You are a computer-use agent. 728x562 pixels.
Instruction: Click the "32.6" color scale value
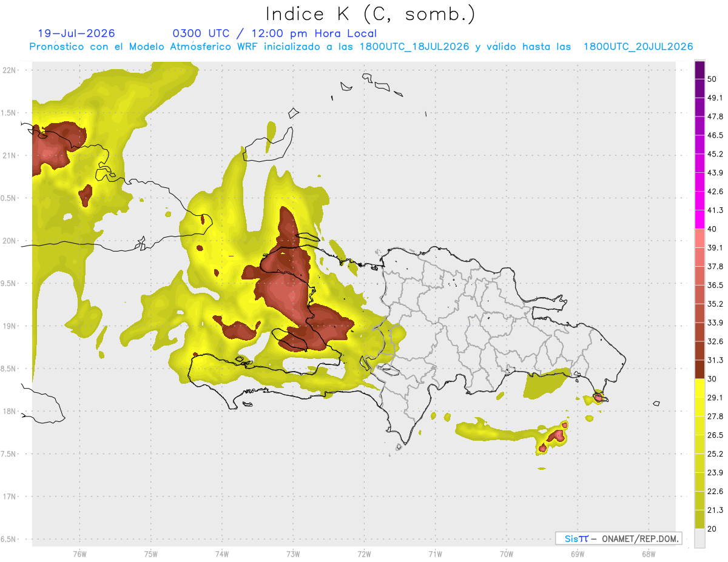coord(715,341)
